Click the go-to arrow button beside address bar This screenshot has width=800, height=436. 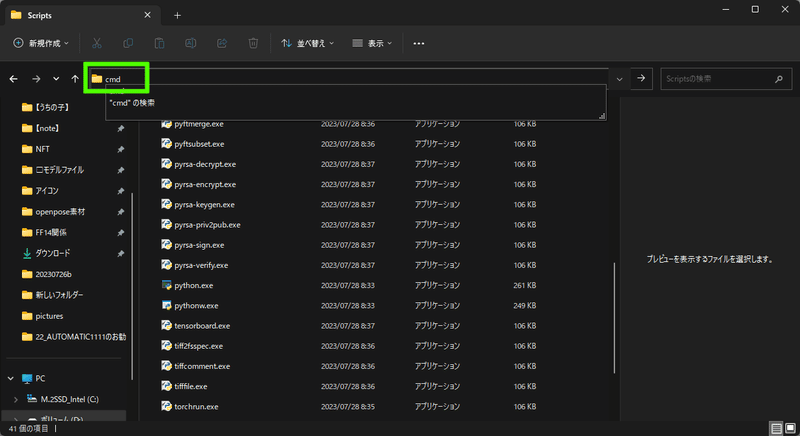(641, 79)
